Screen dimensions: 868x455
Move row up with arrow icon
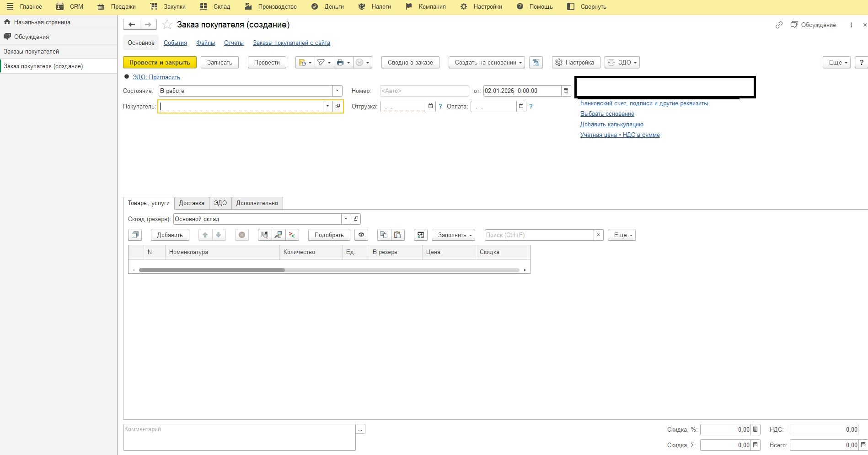click(205, 235)
